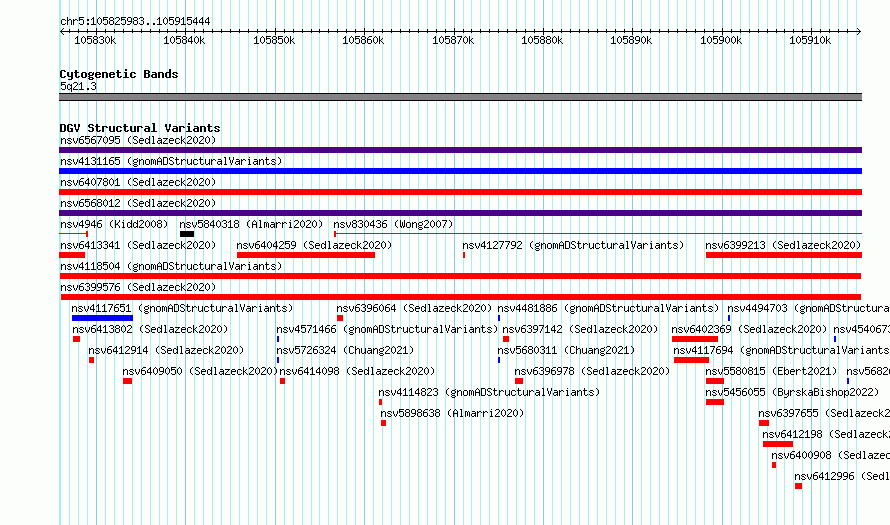The height and width of the screenshot is (525, 890).
Task: Click the 105910k ruler tick label
Action: [810, 40]
